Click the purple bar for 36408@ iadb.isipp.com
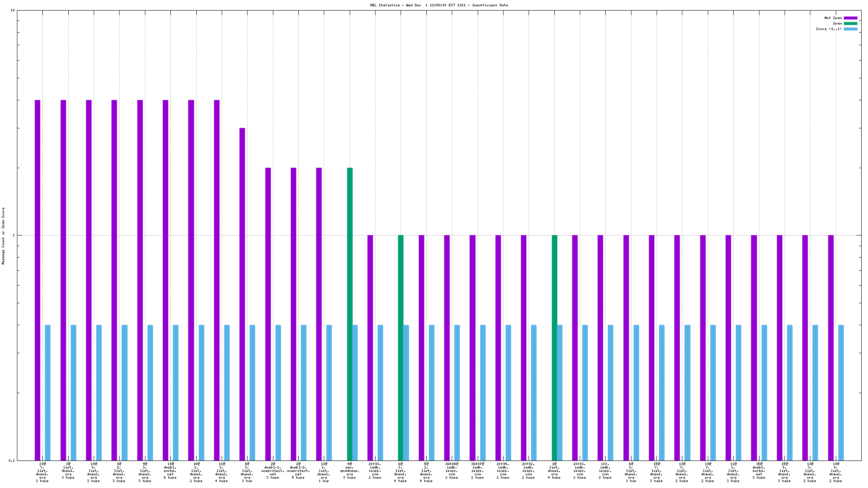The image size is (868, 488). [447, 347]
